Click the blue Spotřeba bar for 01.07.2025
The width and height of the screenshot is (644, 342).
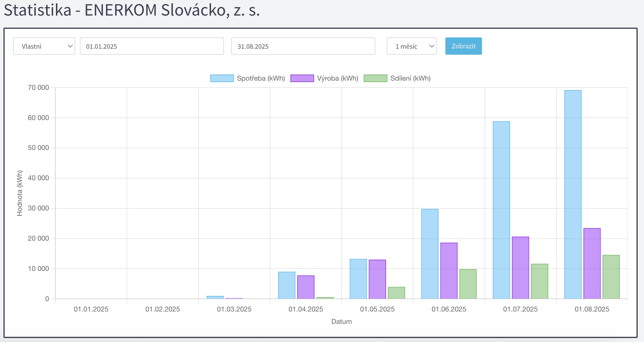(501, 210)
